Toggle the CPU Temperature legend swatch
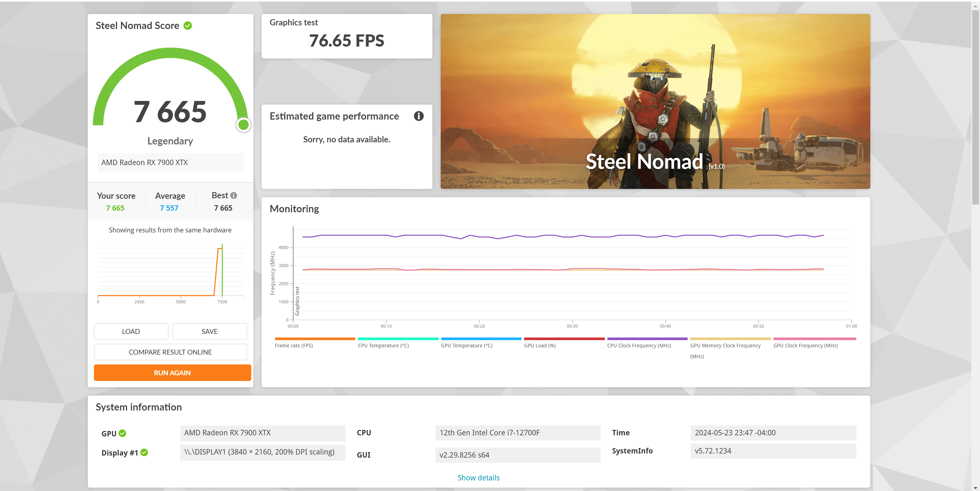The width and height of the screenshot is (980, 491). pyautogui.click(x=398, y=339)
